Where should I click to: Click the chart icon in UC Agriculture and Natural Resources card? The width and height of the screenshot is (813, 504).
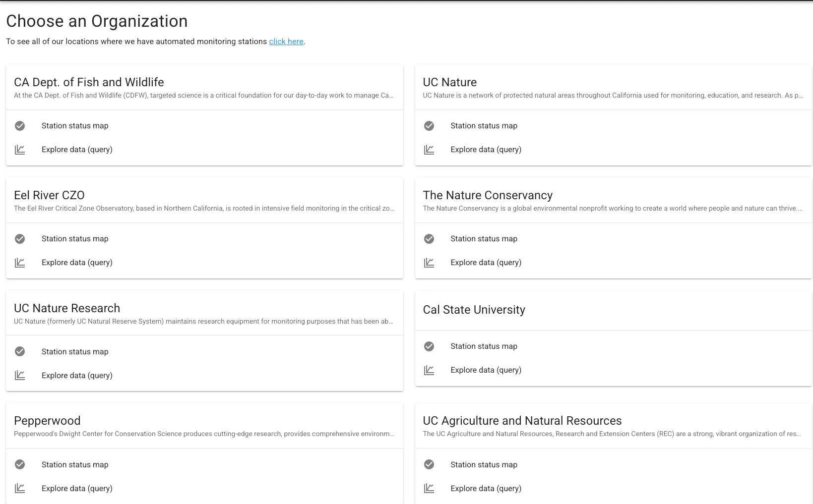429,489
